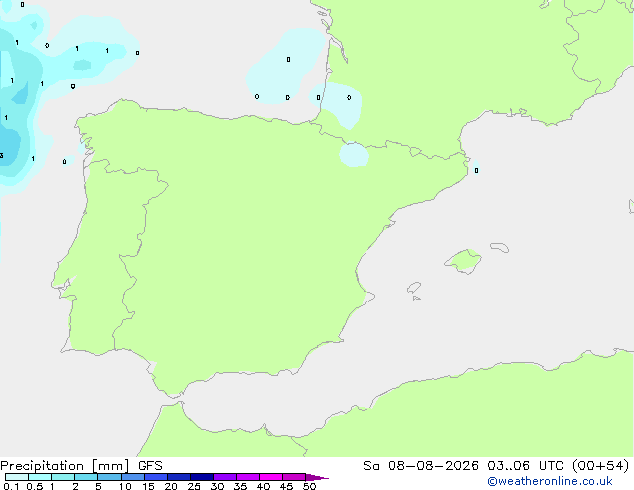Select the legend label '25'
The height and width of the screenshot is (490, 634).
(x=194, y=486)
